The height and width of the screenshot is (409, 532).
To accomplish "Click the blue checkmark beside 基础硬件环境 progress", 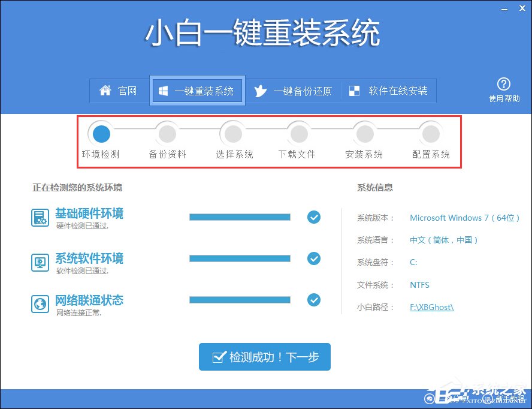I will pos(314,217).
